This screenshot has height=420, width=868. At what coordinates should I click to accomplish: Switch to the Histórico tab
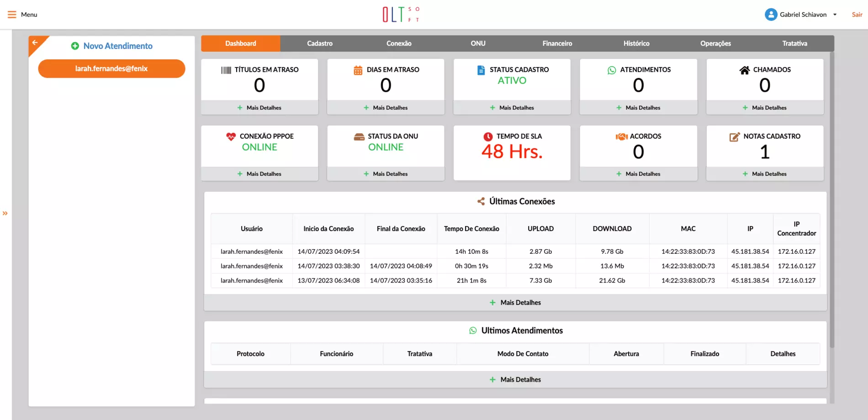636,43
